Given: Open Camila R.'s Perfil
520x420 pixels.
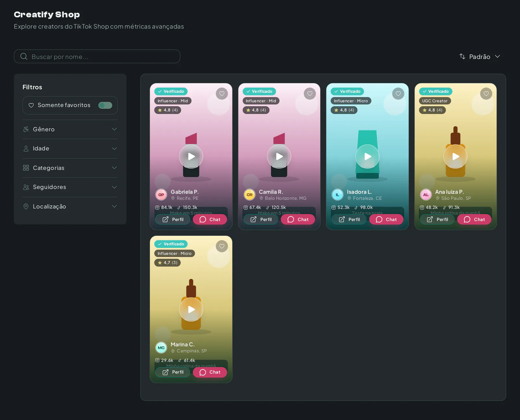Looking at the screenshot, I should (261, 219).
